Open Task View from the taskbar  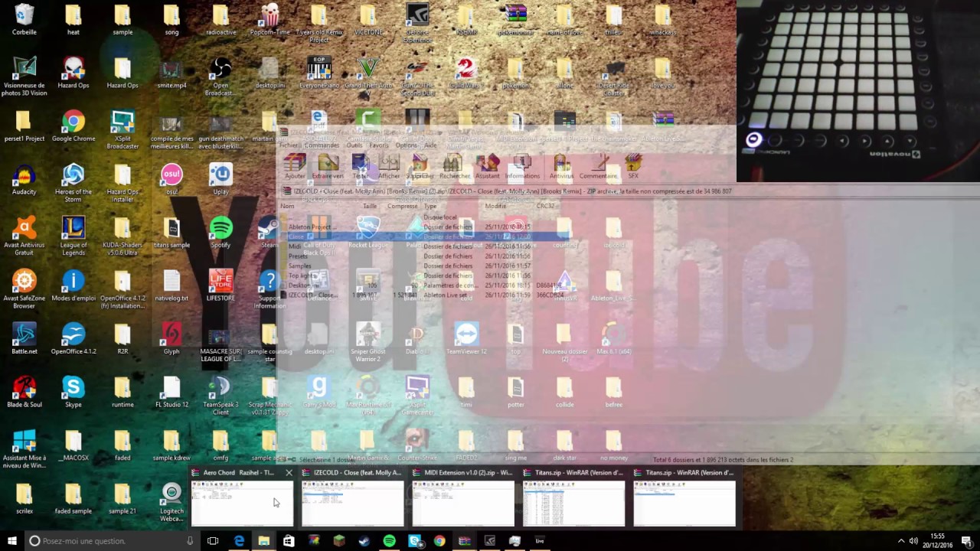click(213, 540)
